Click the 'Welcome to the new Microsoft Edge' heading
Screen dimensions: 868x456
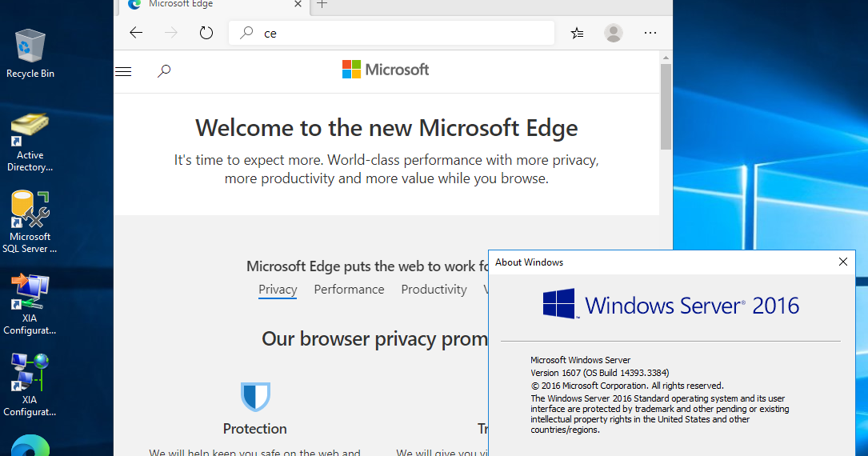tap(386, 128)
